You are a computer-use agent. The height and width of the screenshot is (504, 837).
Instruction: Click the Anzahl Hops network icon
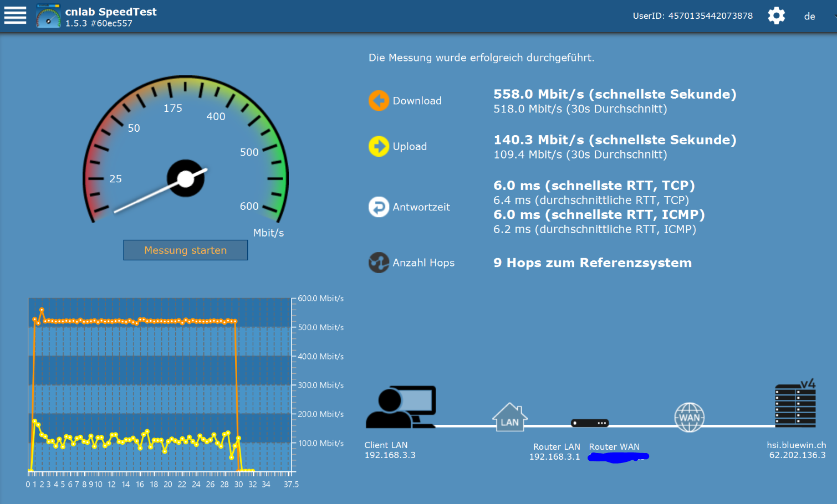pyautogui.click(x=379, y=263)
